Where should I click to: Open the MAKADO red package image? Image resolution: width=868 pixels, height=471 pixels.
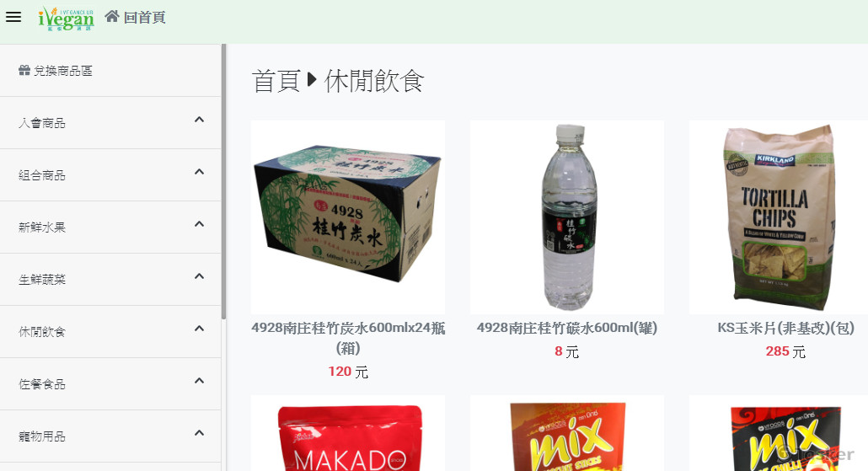pyautogui.click(x=348, y=433)
